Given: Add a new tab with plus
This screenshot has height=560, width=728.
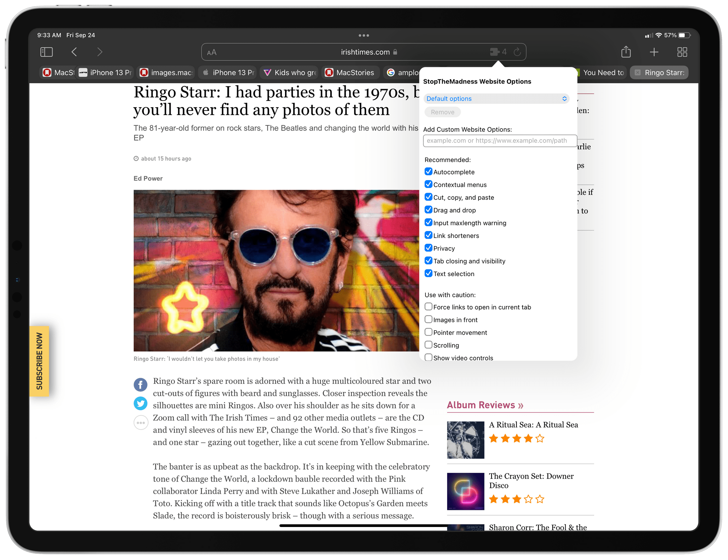Looking at the screenshot, I should coord(654,52).
